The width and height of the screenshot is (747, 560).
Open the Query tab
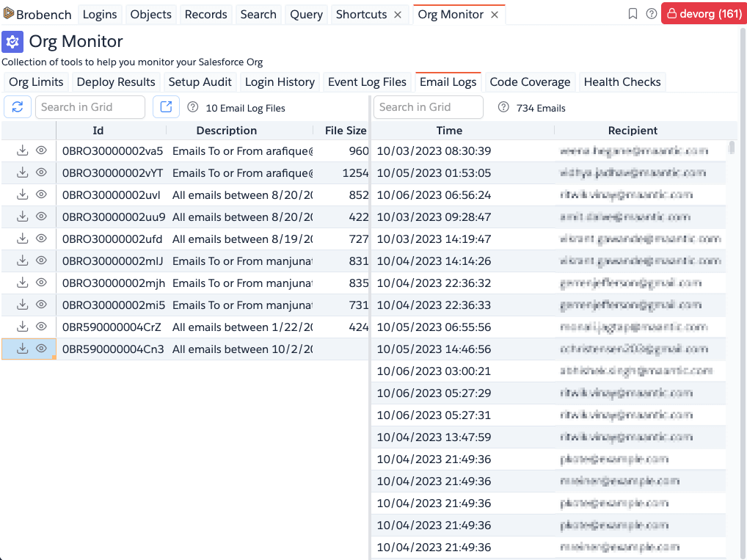pyautogui.click(x=306, y=14)
